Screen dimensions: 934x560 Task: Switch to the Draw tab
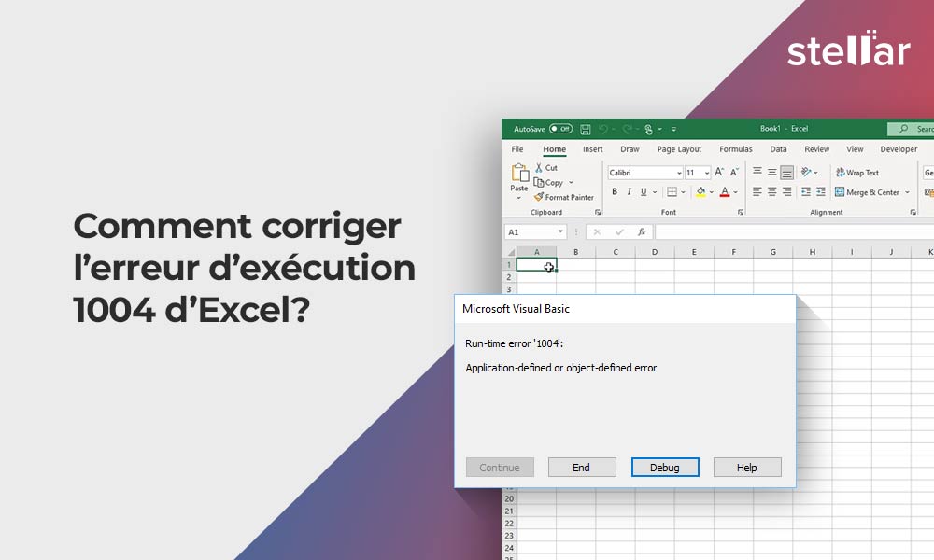[630, 149]
